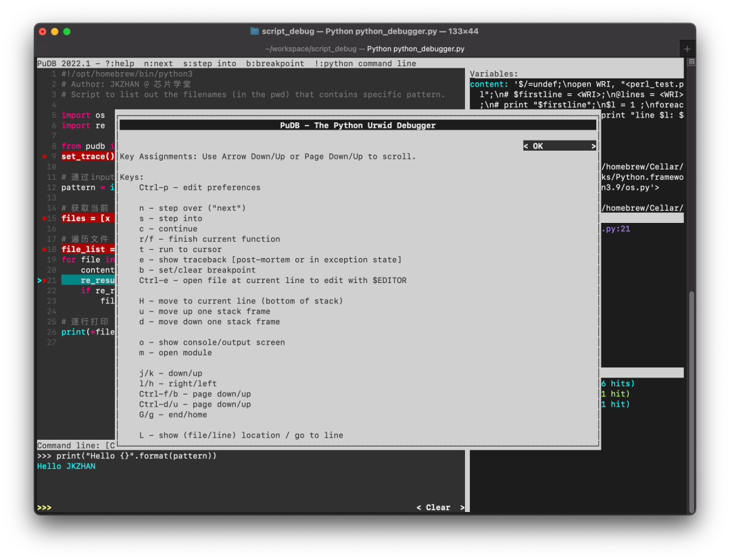
Task: Click the OK button in the help dialog
Action: [559, 146]
